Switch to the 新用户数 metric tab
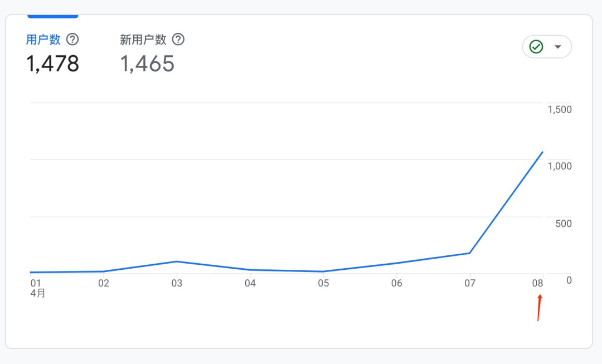 [x=143, y=39]
